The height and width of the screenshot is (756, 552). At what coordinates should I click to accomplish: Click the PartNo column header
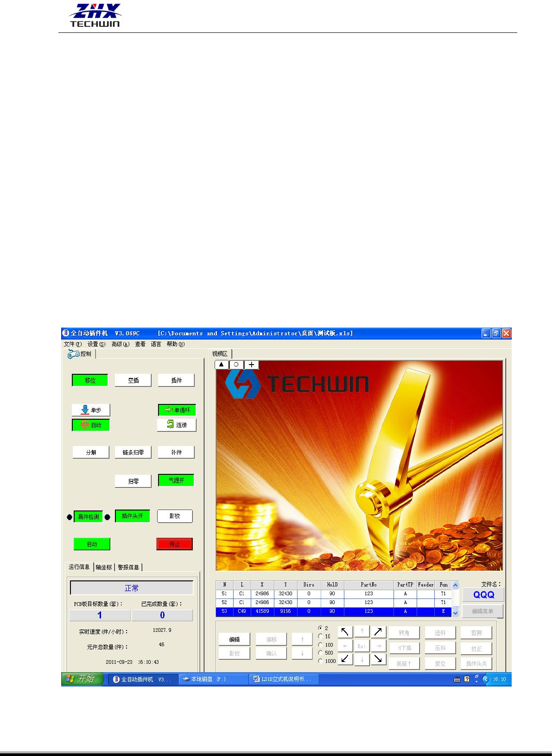[368, 585]
